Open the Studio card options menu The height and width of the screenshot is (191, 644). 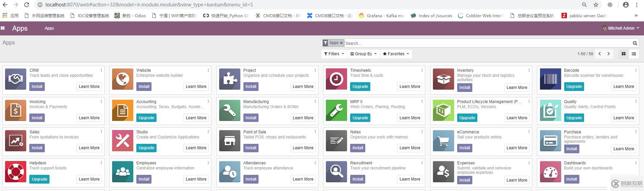point(208,132)
